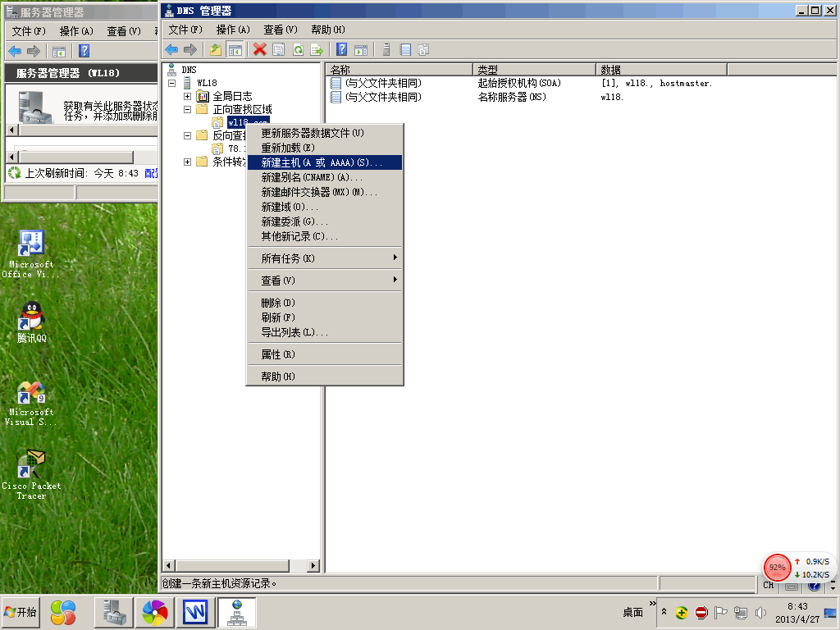Click the Word icon in the taskbar
Image resolution: width=840 pixels, height=630 pixels.
point(194,612)
